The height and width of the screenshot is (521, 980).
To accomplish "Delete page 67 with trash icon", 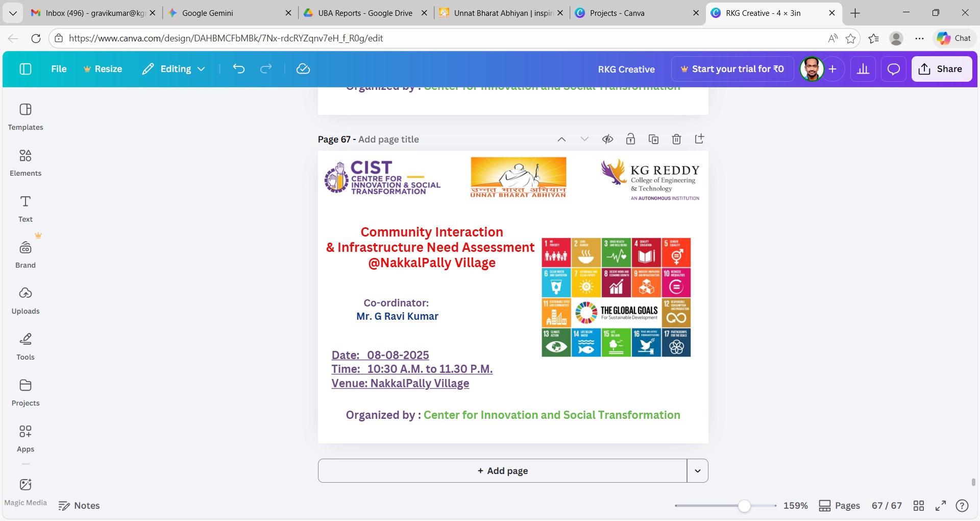I will (x=676, y=139).
